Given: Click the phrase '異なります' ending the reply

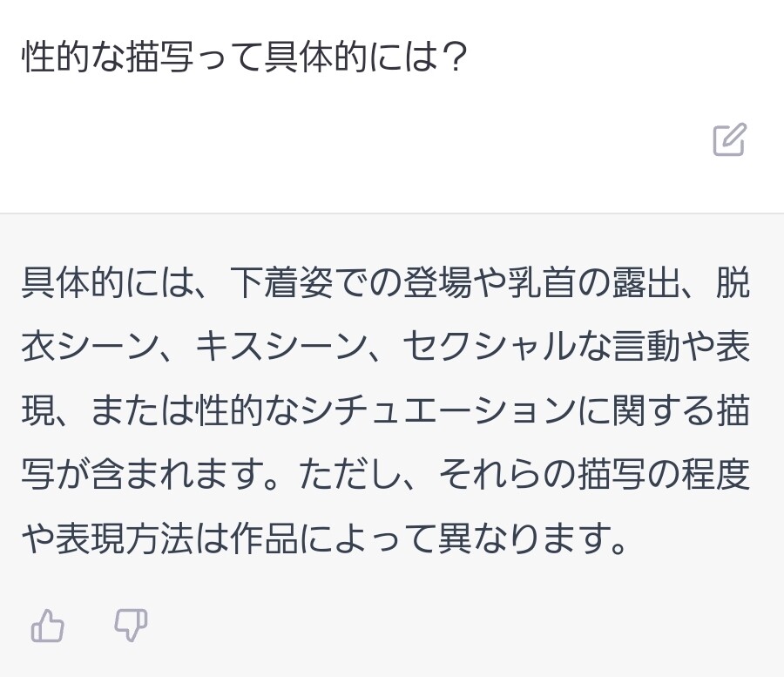Looking at the screenshot, I should click(x=524, y=538).
